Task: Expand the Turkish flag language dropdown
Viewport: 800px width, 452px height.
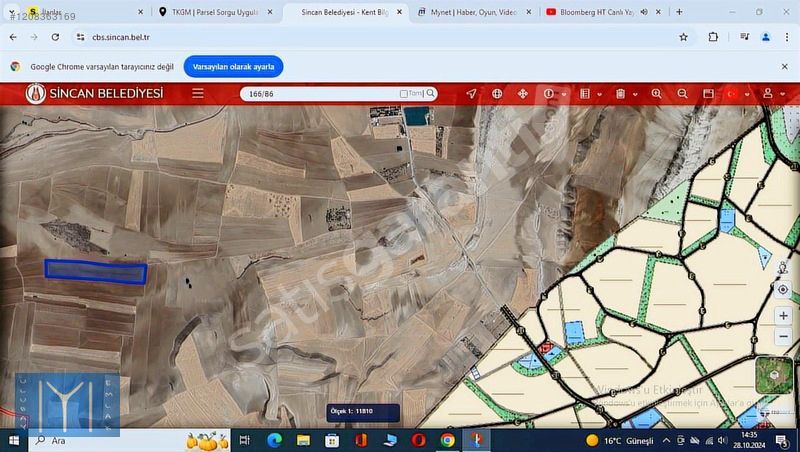Action: point(745,94)
